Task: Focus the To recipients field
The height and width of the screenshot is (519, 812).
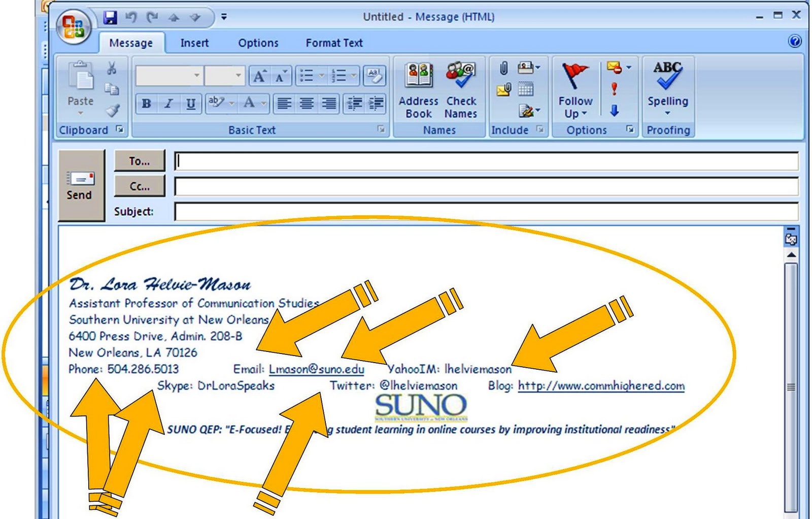Action: coord(486,161)
